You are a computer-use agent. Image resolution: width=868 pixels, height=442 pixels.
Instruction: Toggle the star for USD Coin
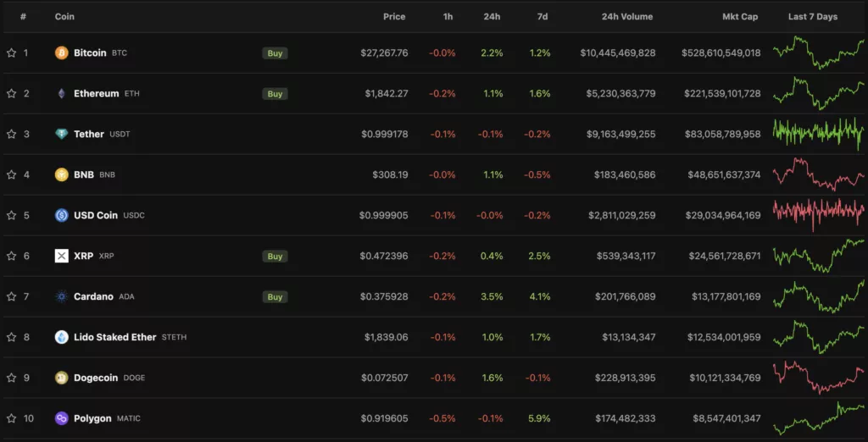(11, 215)
